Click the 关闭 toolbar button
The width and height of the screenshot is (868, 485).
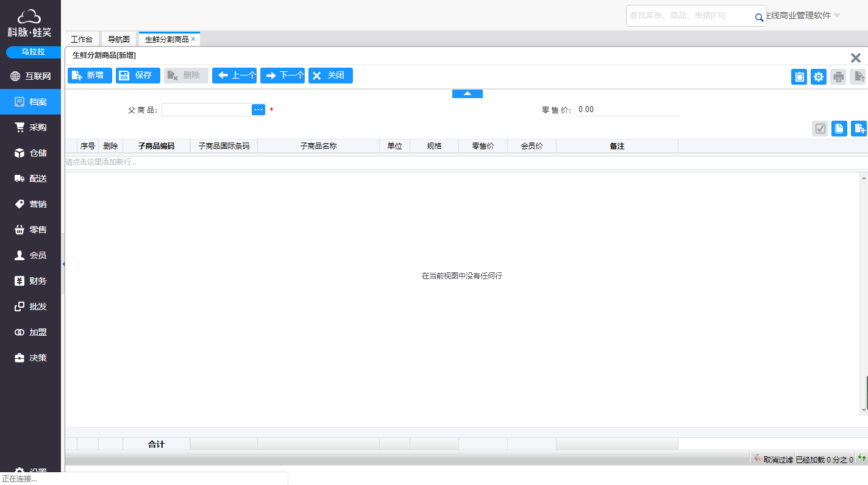tap(330, 76)
